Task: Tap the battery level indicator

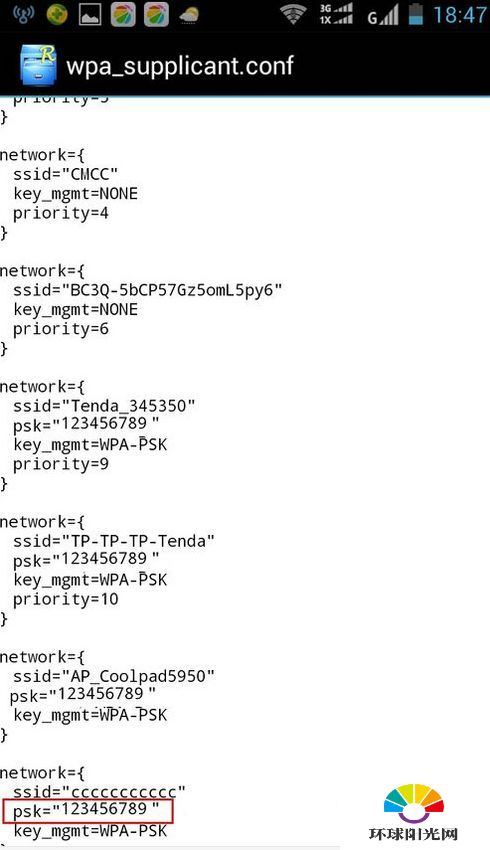Action: click(416, 14)
